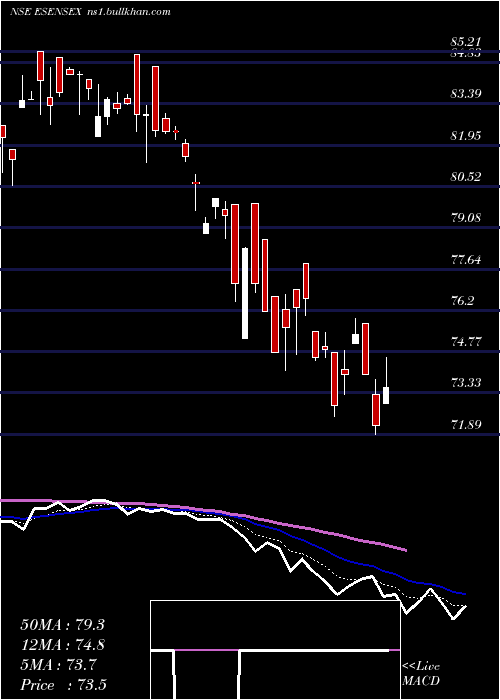This screenshot has width=500, height=700.
Task: Select the 71.89 price level label
Action: pyautogui.click(x=466, y=424)
